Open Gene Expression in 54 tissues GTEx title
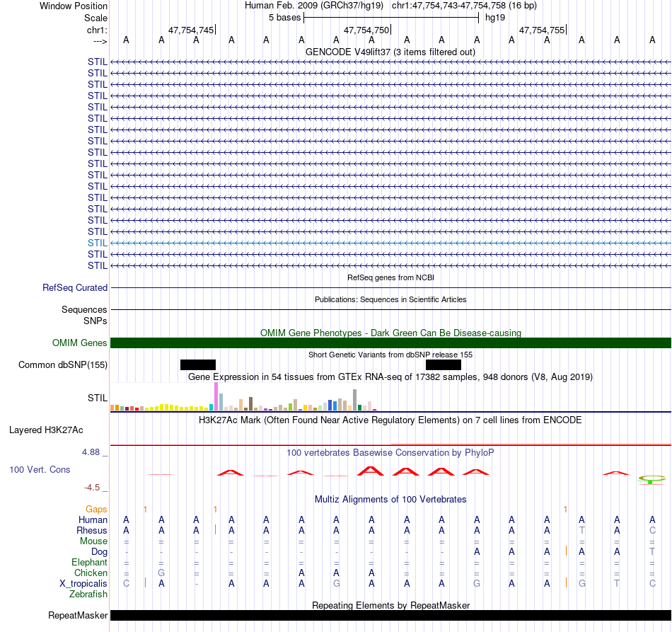Screen dimensions: 672x632 pyautogui.click(x=390, y=377)
